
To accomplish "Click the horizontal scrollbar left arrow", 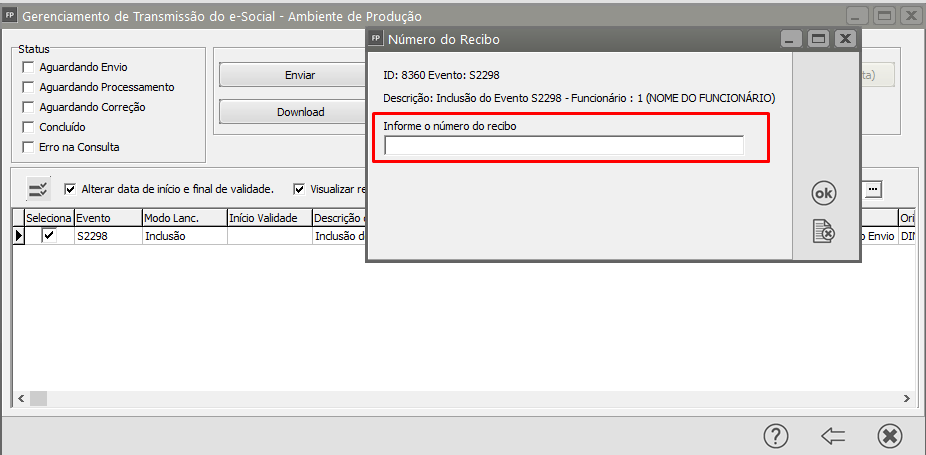I will [x=21, y=399].
